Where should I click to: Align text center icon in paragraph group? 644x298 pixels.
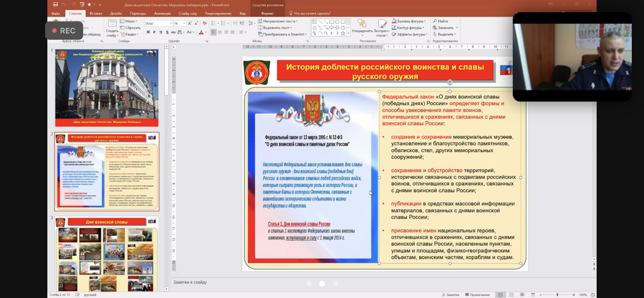(x=219, y=32)
